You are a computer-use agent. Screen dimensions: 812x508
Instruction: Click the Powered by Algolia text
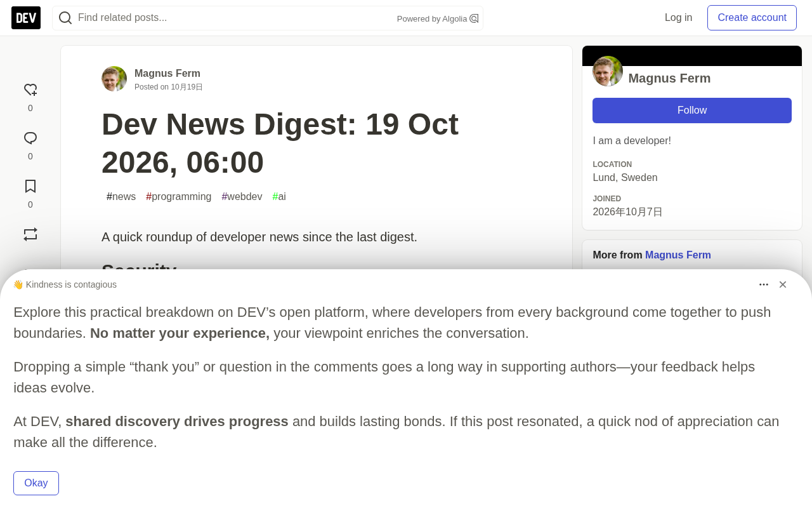click(x=432, y=19)
